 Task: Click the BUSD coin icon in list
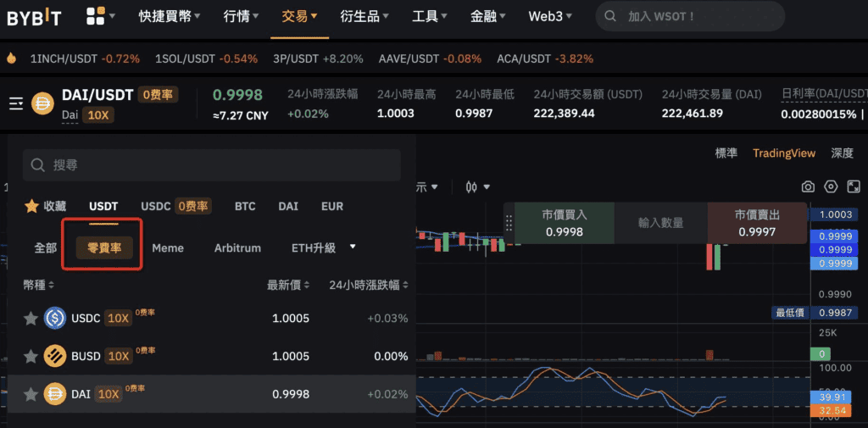point(55,357)
